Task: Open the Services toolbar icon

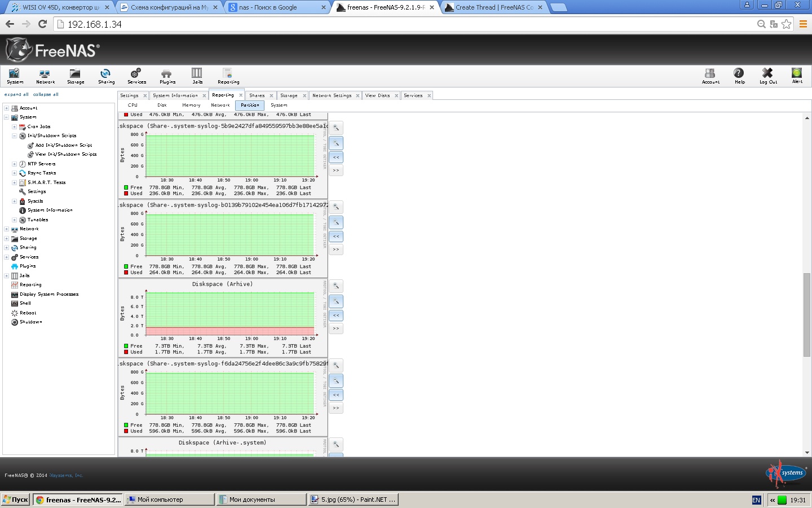Action: coord(136,76)
